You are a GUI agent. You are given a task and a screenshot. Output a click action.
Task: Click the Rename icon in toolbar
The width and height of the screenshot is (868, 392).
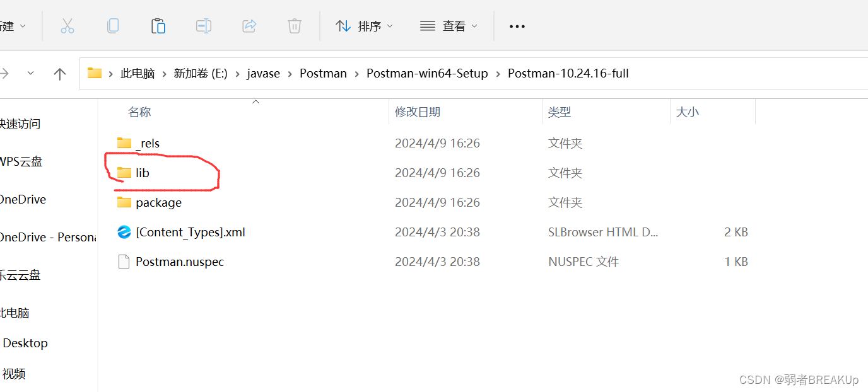point(203,26)
